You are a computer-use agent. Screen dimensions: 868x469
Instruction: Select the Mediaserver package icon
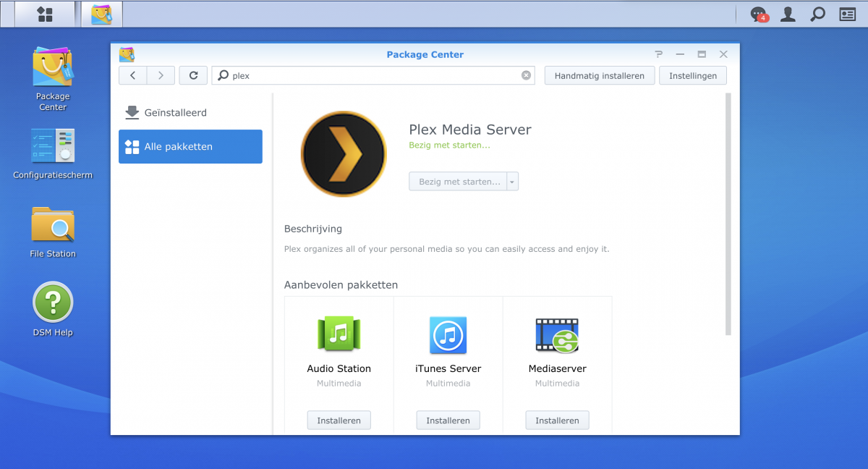[x=557, y=335]
